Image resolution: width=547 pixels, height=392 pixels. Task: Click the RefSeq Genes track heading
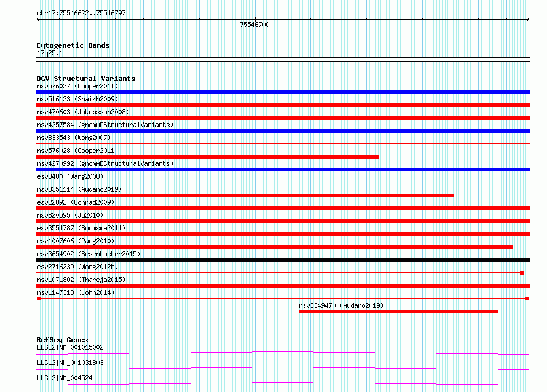pos(62,340)
